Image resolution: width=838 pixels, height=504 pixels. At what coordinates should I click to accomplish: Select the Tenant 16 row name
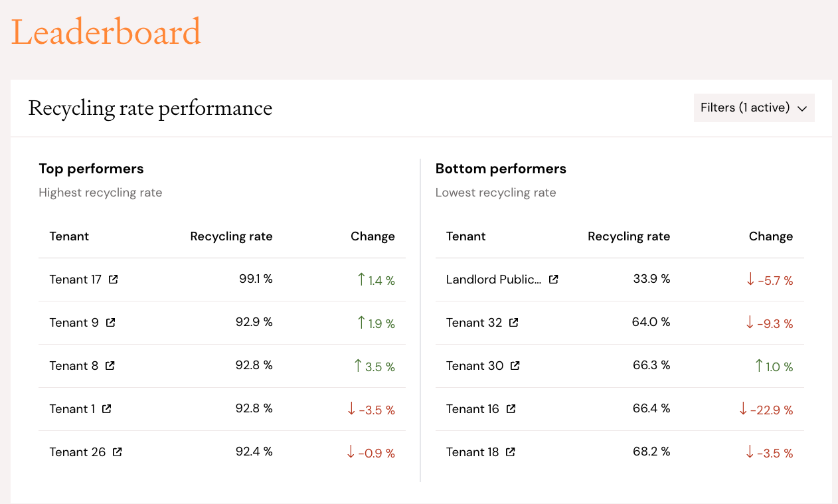pyautogui.click(x=473, y=409)
